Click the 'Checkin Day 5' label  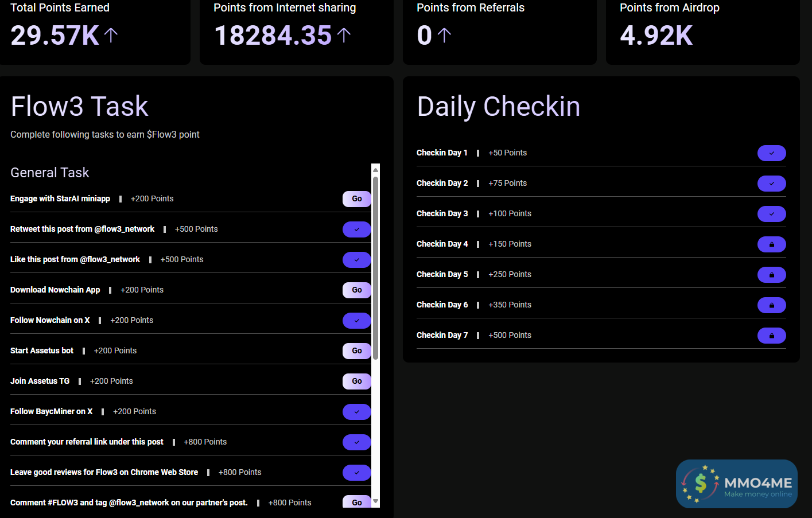tap(442, 274)
